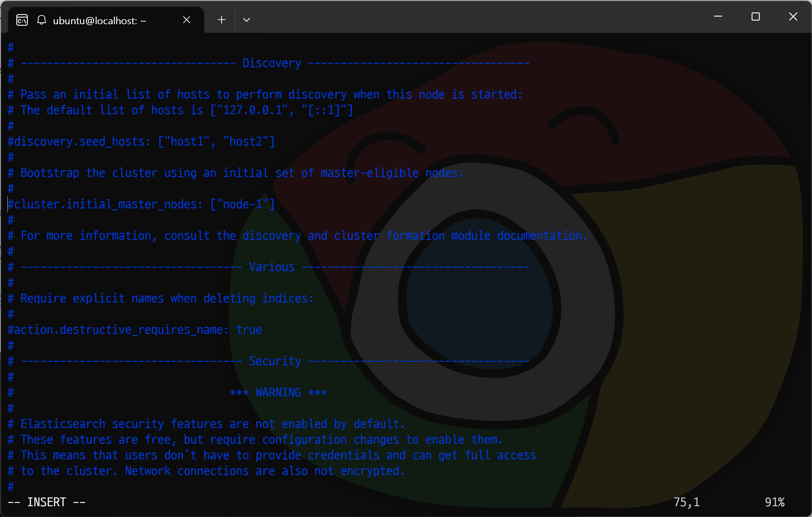Screen dimensions: 812x517
Task: Click the '*** WARNING ***' line
Action: (279, 393)
